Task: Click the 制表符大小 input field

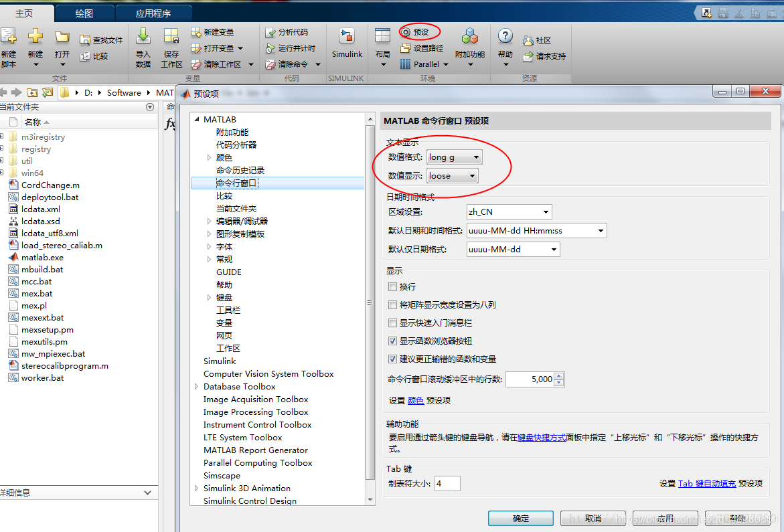Action: tap(447, 484)
